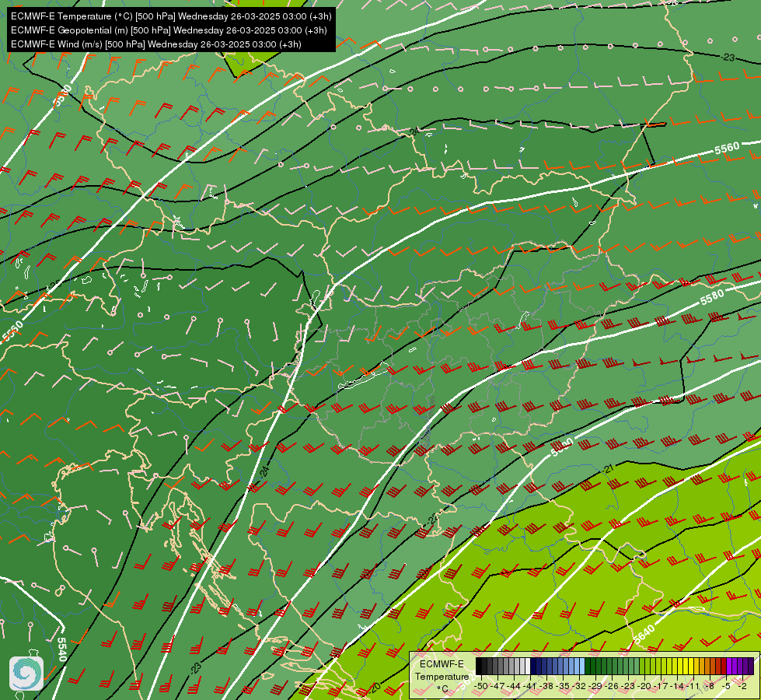This screenshot has width=761, height=700.
Task: Click the -2 tick label in the legend
Action: coord(742,686)
